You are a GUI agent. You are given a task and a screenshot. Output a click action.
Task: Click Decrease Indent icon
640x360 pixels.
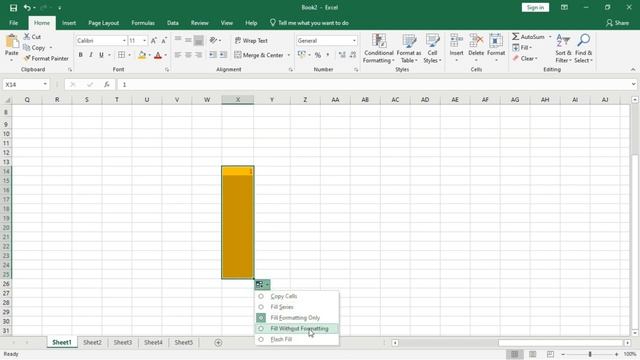pos(213,55)
